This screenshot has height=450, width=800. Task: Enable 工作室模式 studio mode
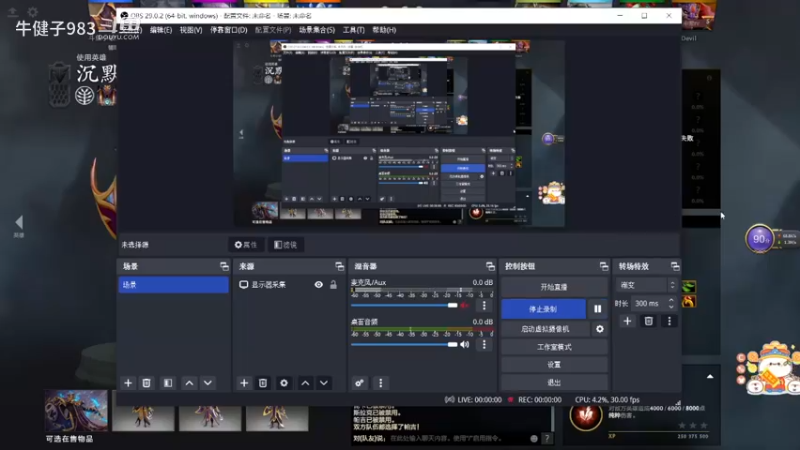(554, 347)
